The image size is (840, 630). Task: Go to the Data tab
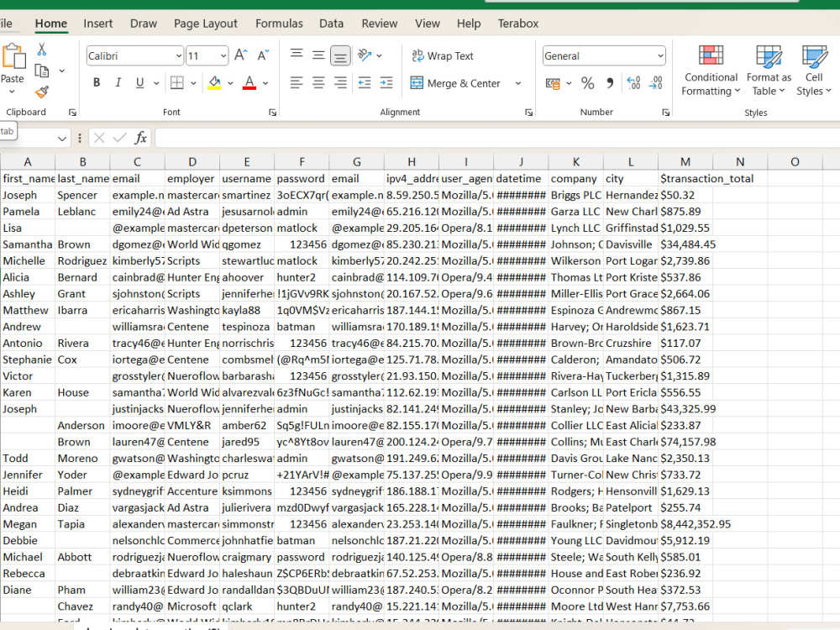[x=331, y=24]
